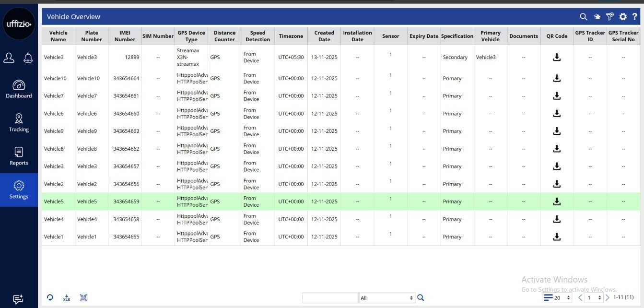Download QR code for IMEI 12899 row
This screenshot has width=644, height=308.
point(557,57)
